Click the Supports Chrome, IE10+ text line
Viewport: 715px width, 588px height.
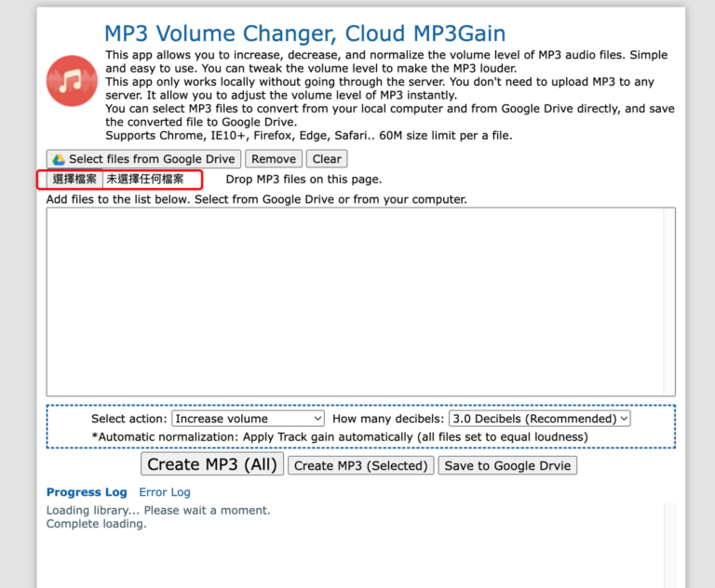pos(309,136)
